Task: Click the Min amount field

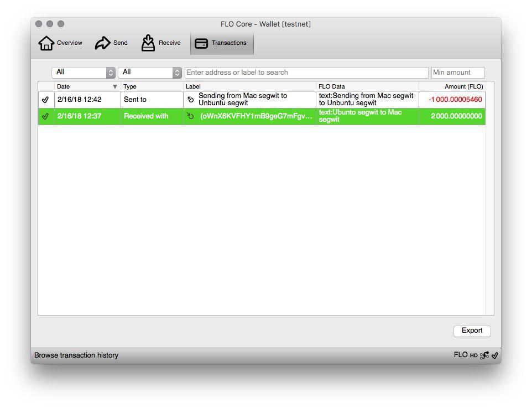Action: click(458, 73)
